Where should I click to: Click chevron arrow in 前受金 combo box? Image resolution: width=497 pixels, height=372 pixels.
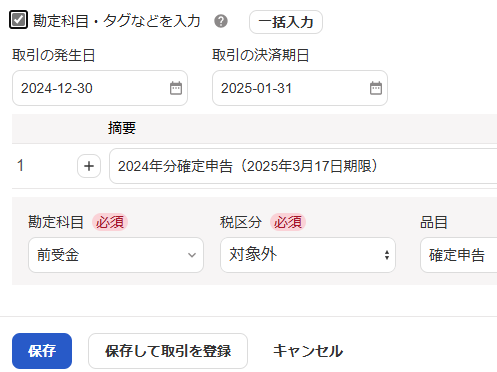192,255
